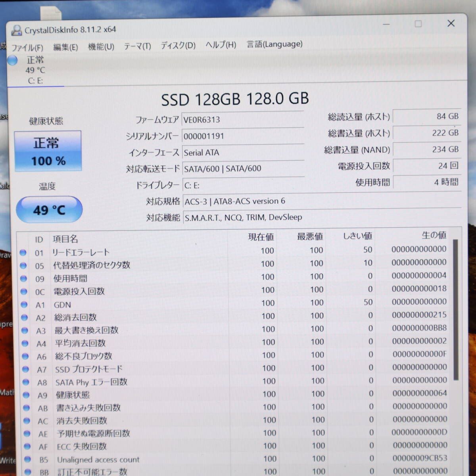Viewport: 476px width, 476px height.
Task: Click status dot for 健康状態 row A9
Action: click(26, 395)
